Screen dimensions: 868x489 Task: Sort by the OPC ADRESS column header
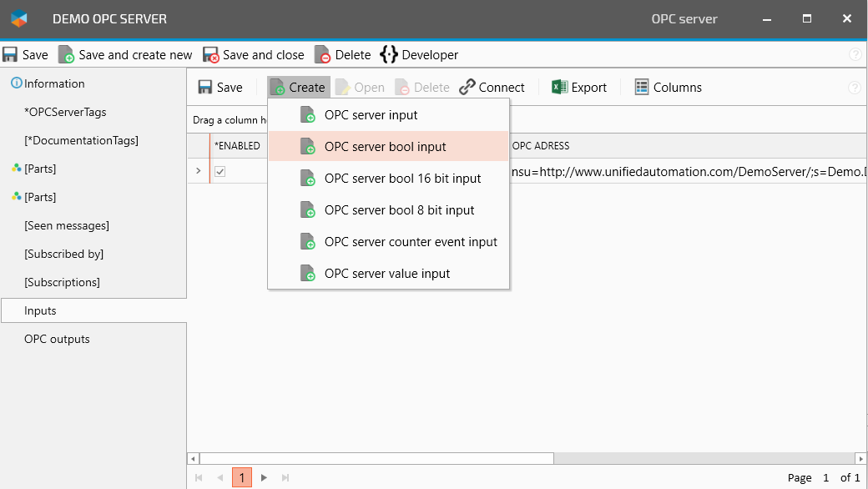pos(541,146)
